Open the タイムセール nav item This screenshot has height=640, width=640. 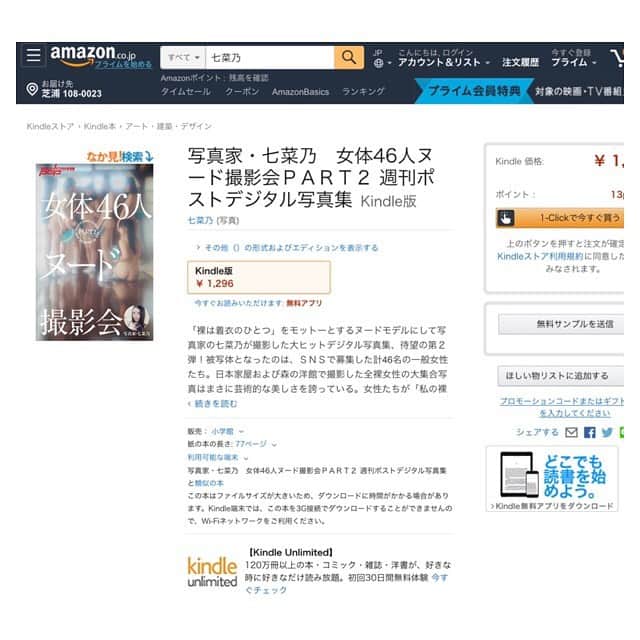[186, 91]
